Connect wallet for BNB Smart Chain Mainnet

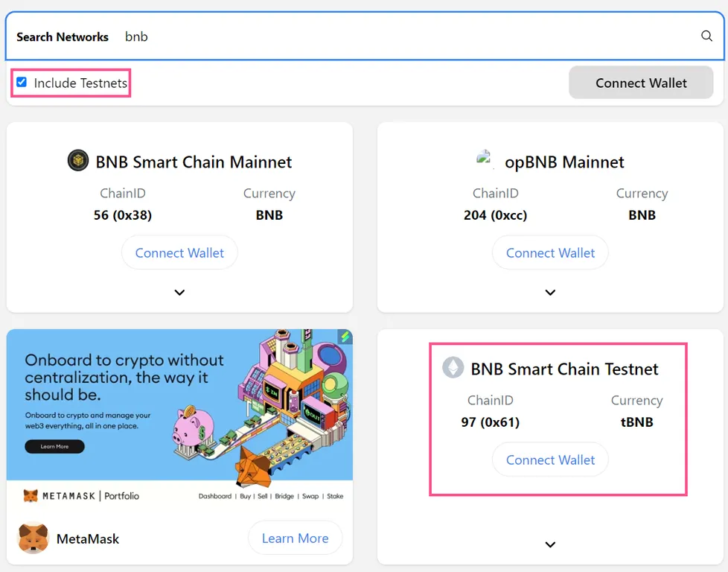coord(179,252)
